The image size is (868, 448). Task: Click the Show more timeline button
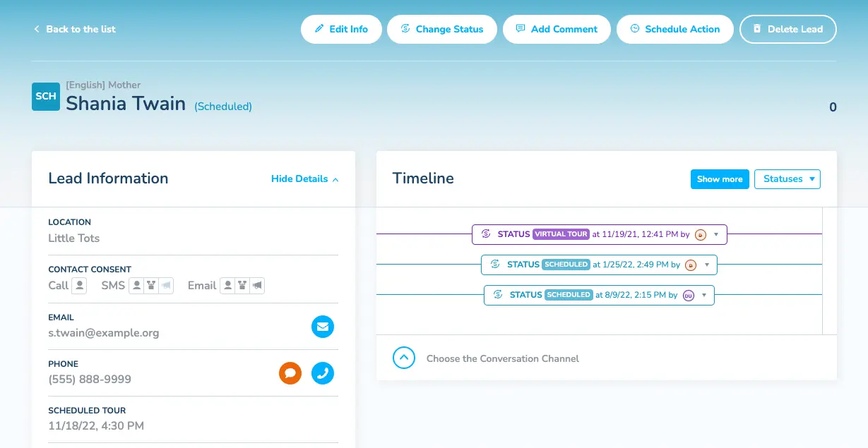pyautogui.click(x=720, y=179)
